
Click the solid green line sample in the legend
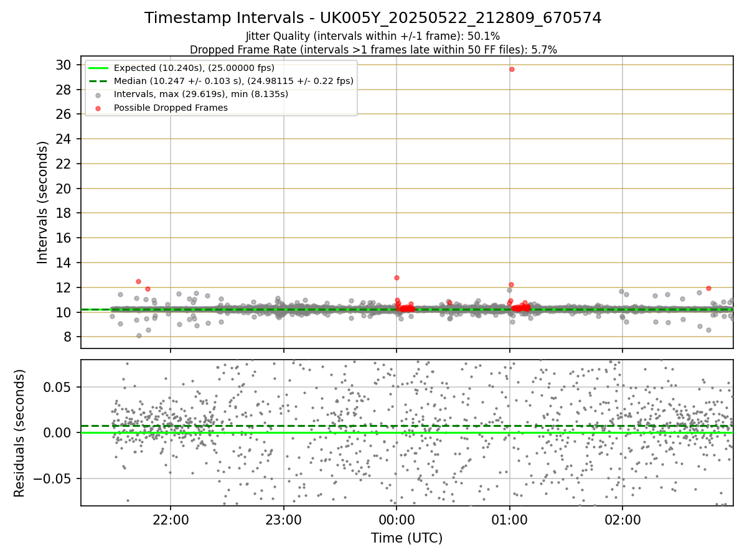[98, 68]
